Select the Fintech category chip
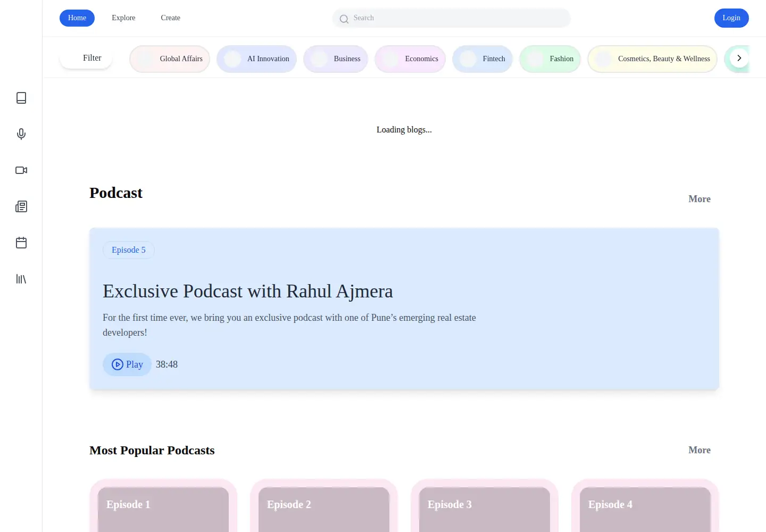 [482, 59]
